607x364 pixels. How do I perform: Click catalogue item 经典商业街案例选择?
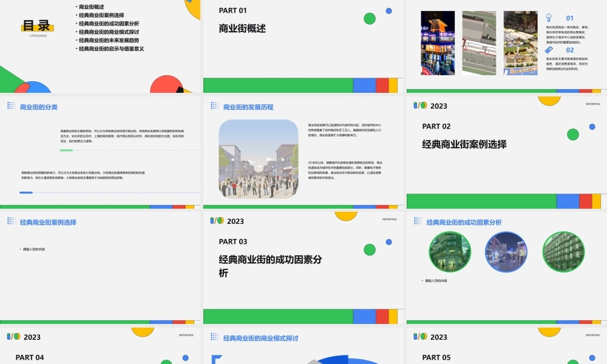pyautogui.click(x=101, y=15)
